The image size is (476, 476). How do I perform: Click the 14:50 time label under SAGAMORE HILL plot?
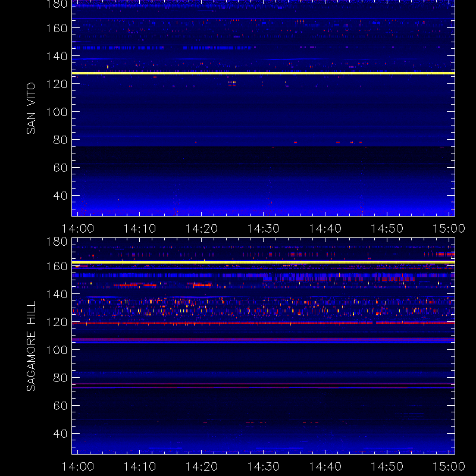pos(387,466)
